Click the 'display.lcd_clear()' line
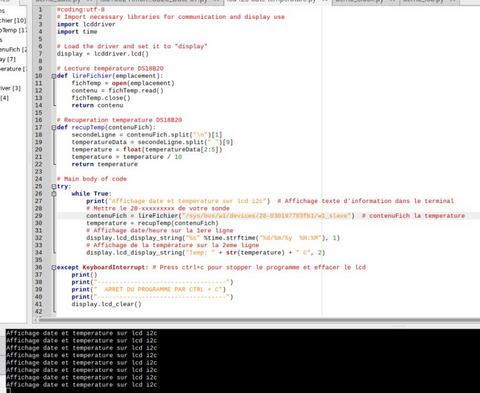480x393 pixels. click(106, 304)
